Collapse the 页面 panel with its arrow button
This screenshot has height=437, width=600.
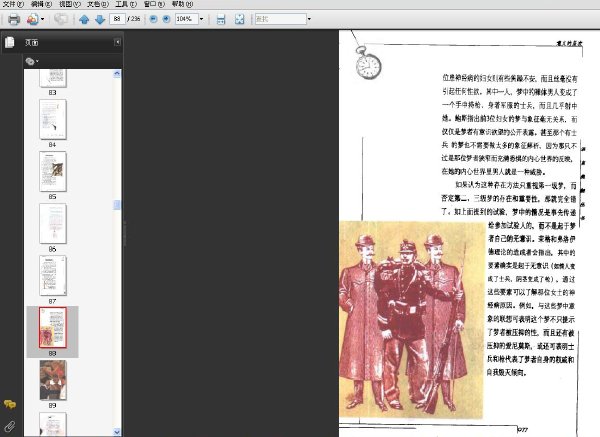[118, 42]
